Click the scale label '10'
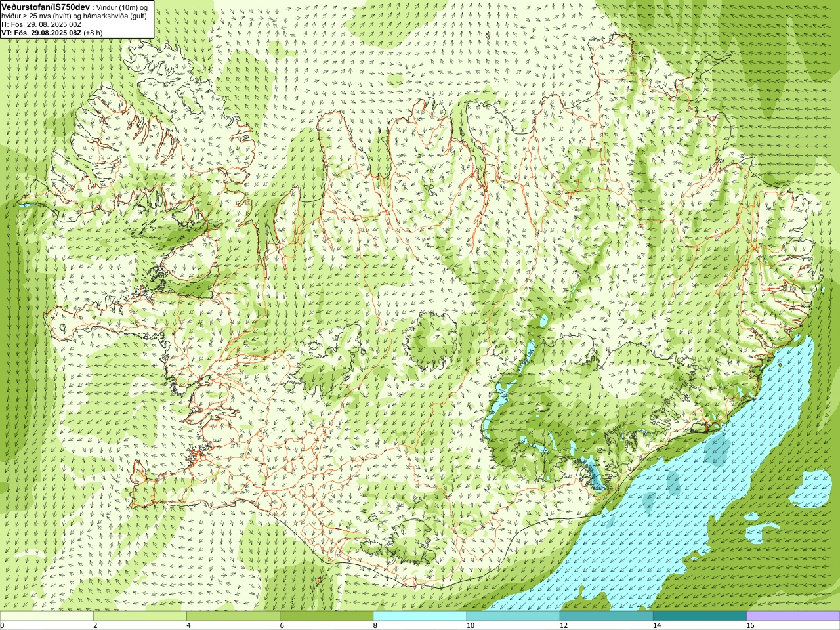840x630 pixels. (x=471, y=626)
